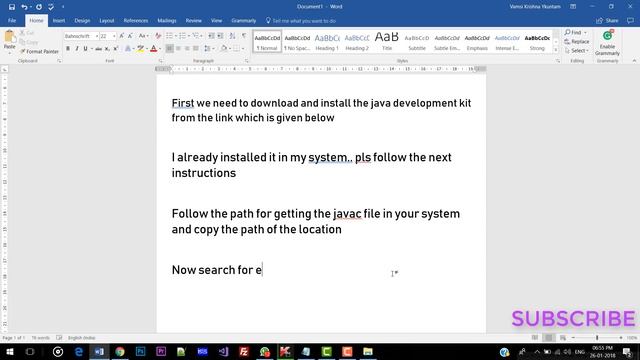
Task: Click the Bullets list icon
Action: click(x=169, y=36)
